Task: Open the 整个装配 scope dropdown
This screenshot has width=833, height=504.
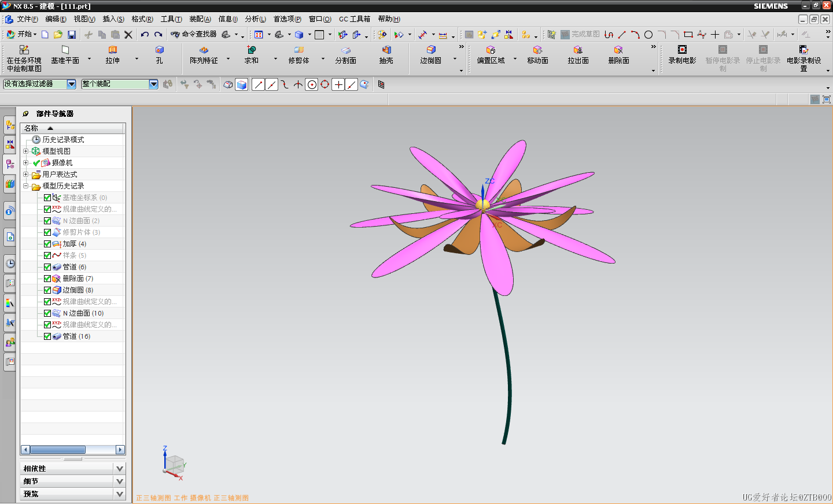Action: 153,84
